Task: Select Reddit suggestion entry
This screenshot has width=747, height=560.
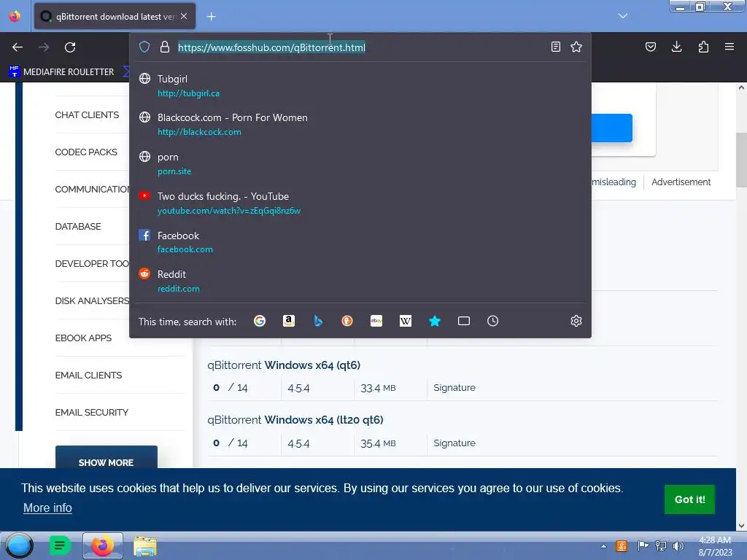Action: 360,281
